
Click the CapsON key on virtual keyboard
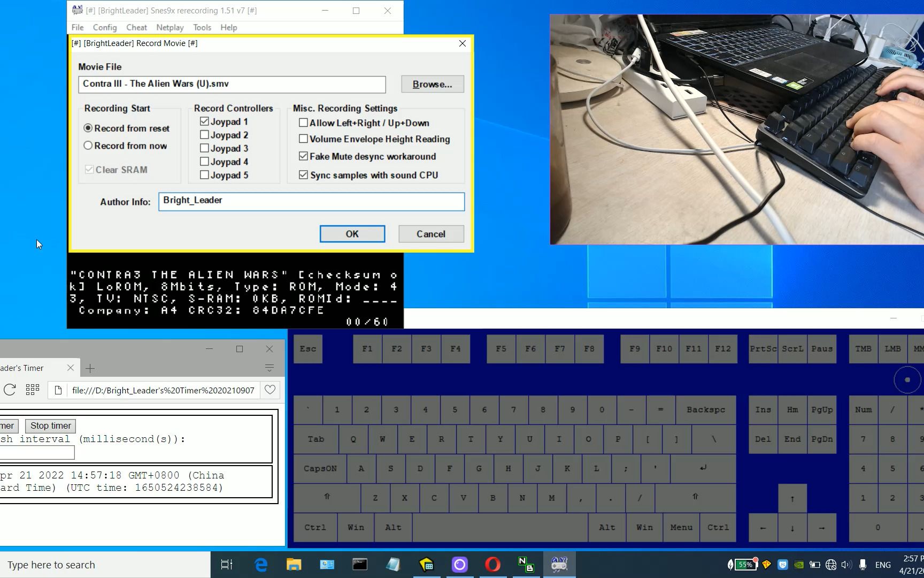click(x=320, y=469)
